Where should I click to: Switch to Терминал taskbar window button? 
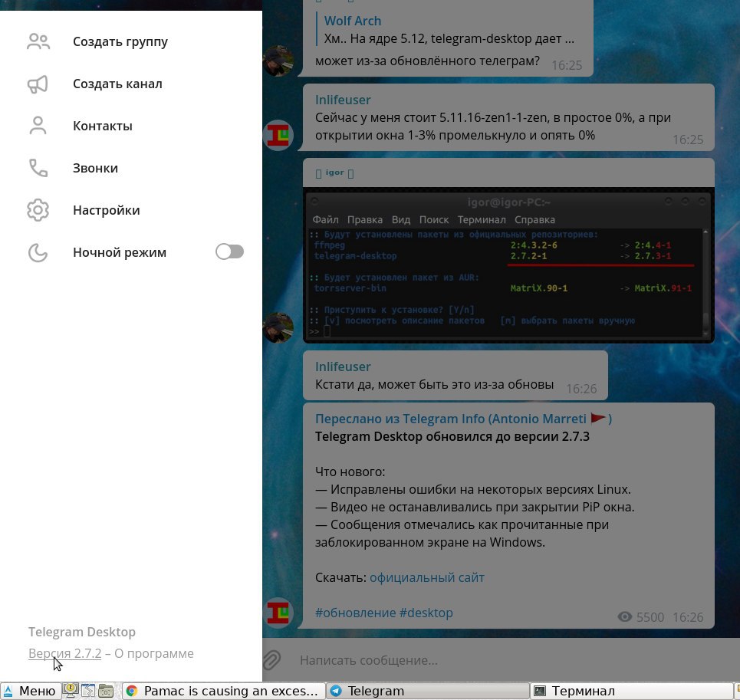coord(631,691)
